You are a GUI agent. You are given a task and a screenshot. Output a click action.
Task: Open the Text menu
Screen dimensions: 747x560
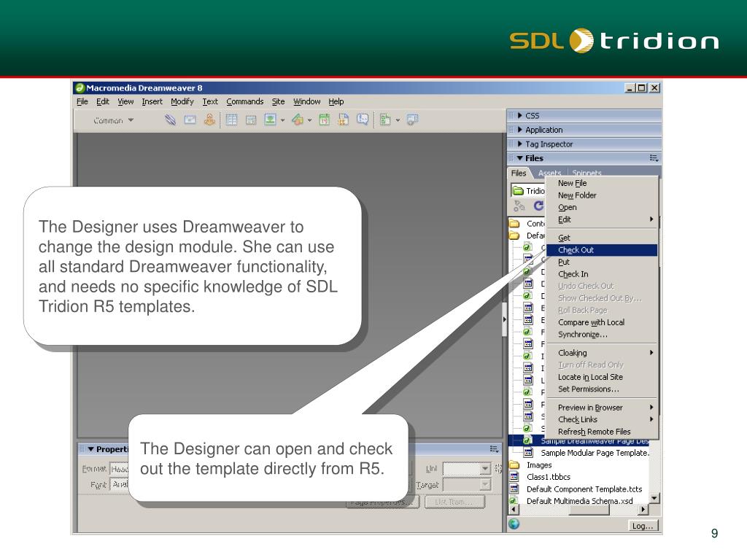point(210,101)
